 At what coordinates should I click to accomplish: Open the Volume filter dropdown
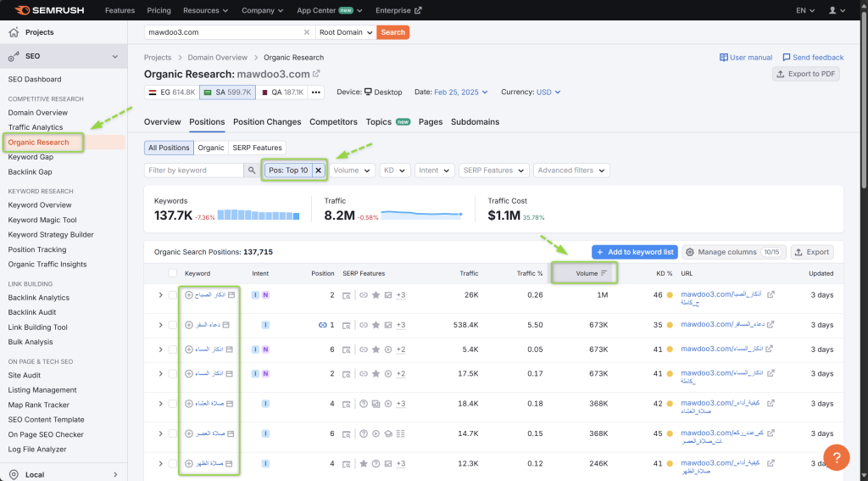click(352, 171)
